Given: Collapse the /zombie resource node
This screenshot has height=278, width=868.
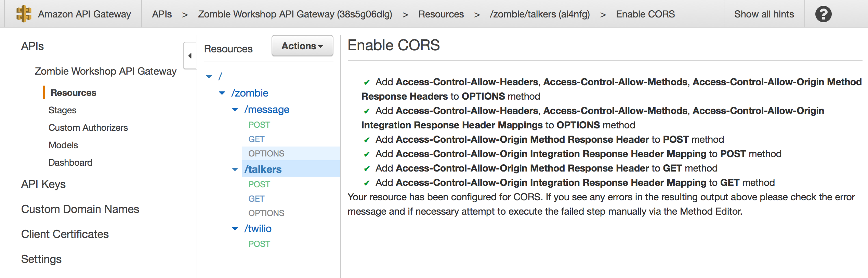Looking at the screenshot, I should pyautogui.click(x=222, y=93).
